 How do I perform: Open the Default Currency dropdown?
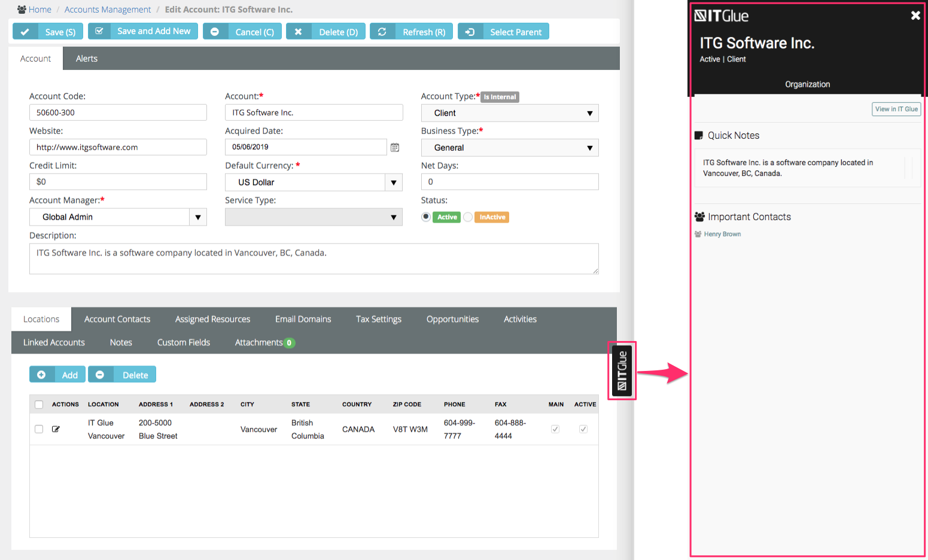[393, 182]
